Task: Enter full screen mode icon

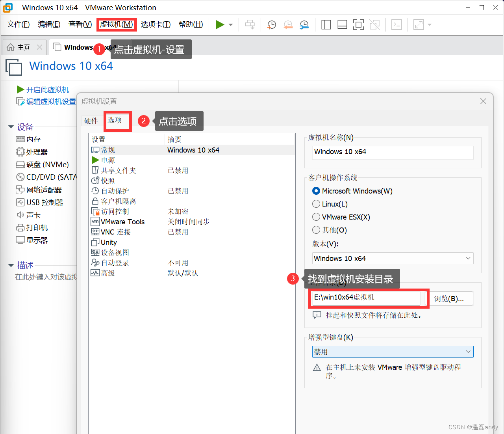Action: coord(358,25)
